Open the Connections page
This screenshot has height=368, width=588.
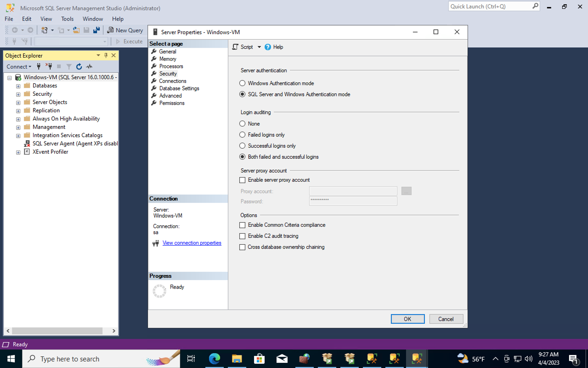[x=172, y=81]
